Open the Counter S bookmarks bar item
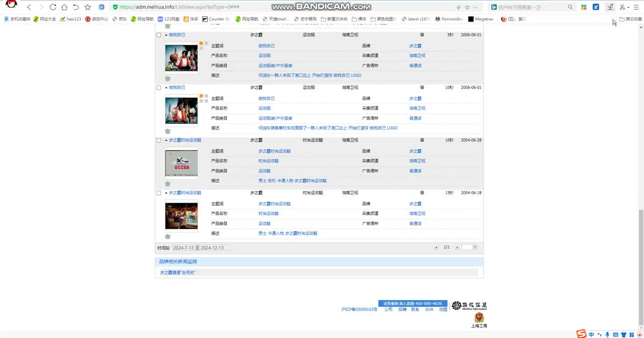 [216, 19]
